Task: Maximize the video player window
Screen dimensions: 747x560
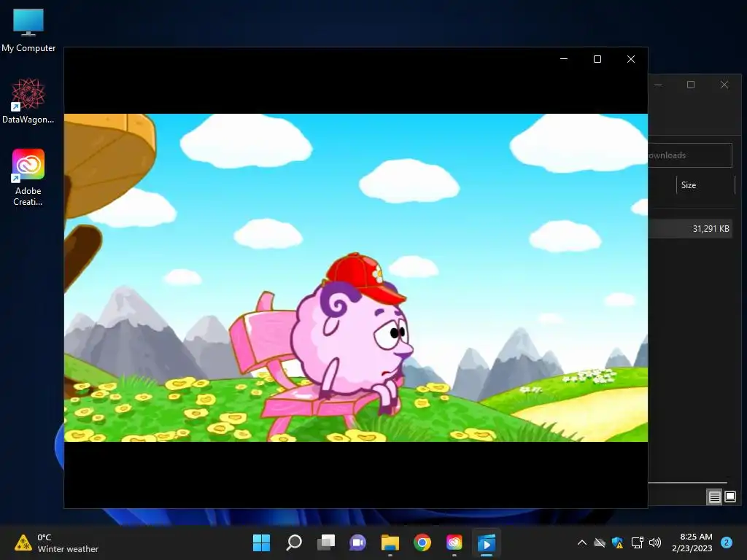Action: tap(597, 59)
